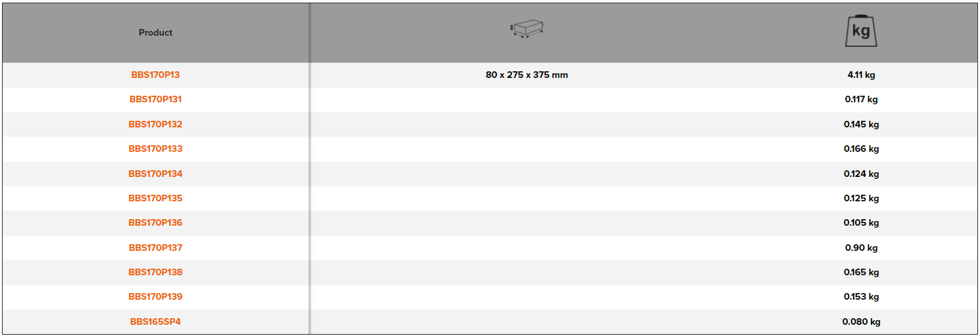The image size is (980, 336).
Task: Open product link BBS165SP4
Action: (155, 321)
